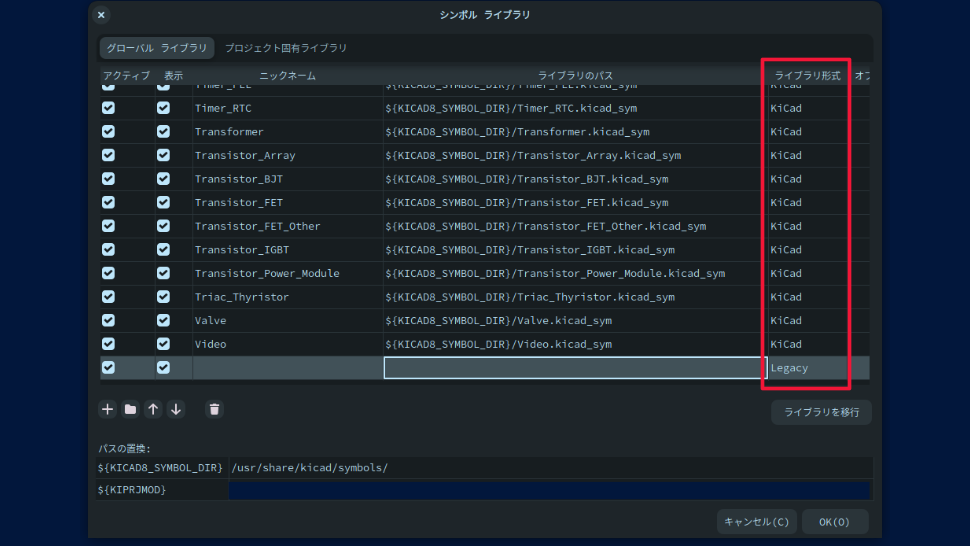970x546 pixels.
Task: Move selected library down with arrow icon
Action: 176,409
